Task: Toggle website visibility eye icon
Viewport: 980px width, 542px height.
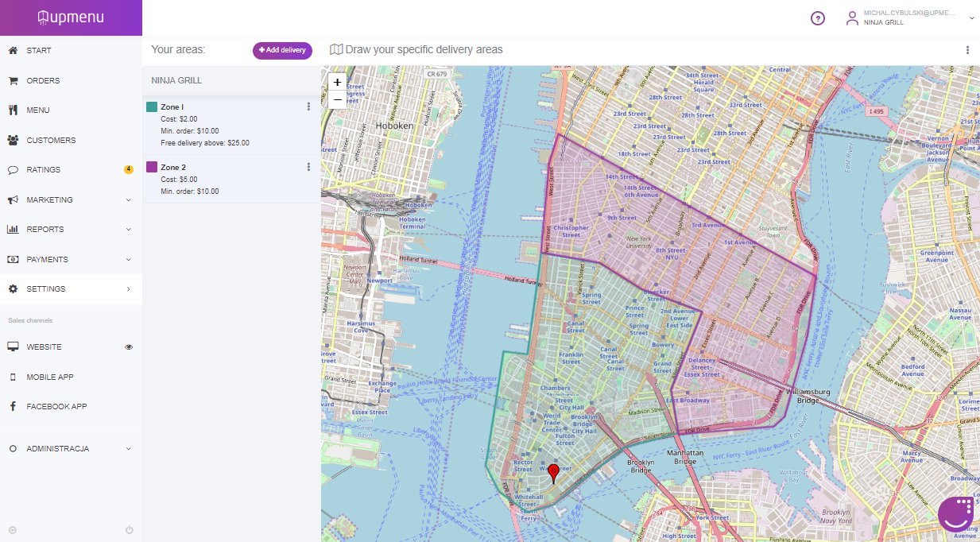Action: 129,347
